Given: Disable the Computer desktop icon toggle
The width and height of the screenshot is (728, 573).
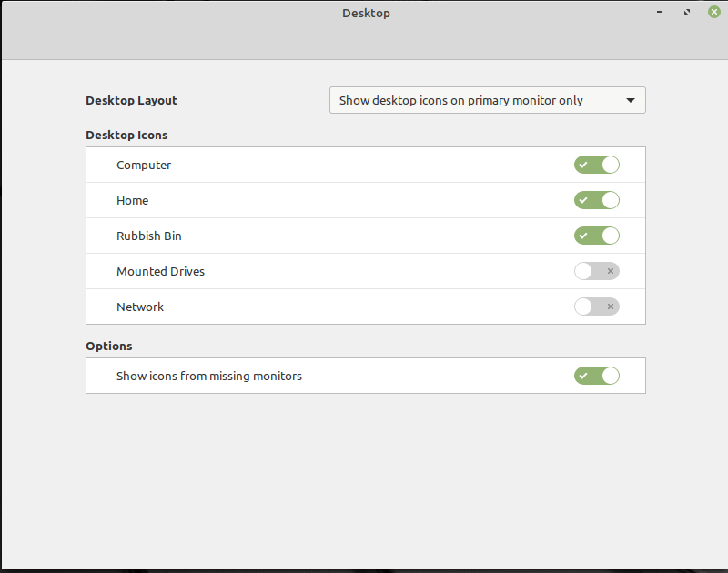Looking at the screenshot, I should (x=596, y=165).
